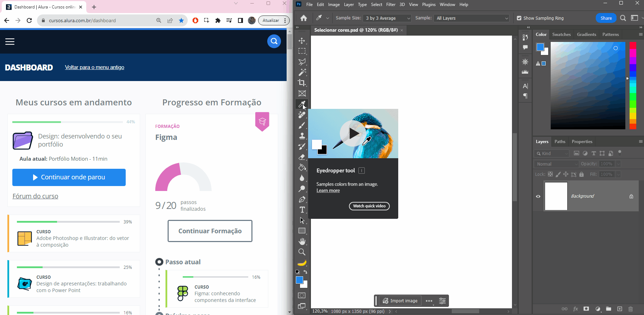
Task: Select the Frame tool
Action: click(302, 93)
